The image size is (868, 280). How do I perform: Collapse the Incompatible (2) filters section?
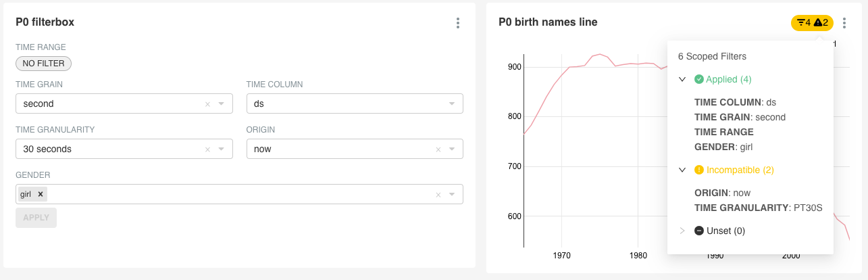(x=682, y=170)
